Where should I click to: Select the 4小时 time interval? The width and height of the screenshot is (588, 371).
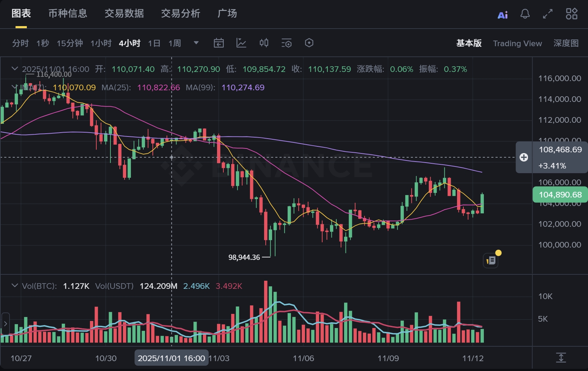coord(130,43)
